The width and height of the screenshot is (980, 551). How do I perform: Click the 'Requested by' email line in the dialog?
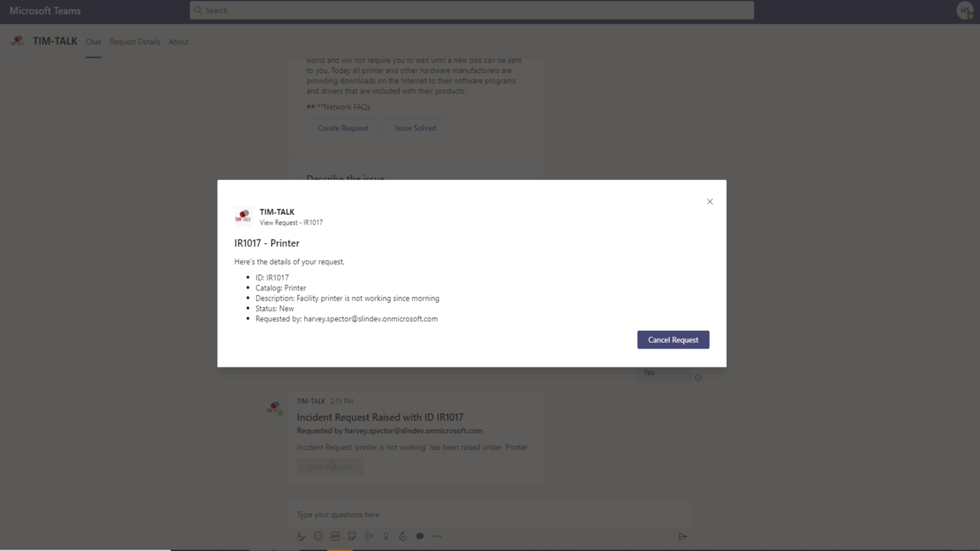347,319
